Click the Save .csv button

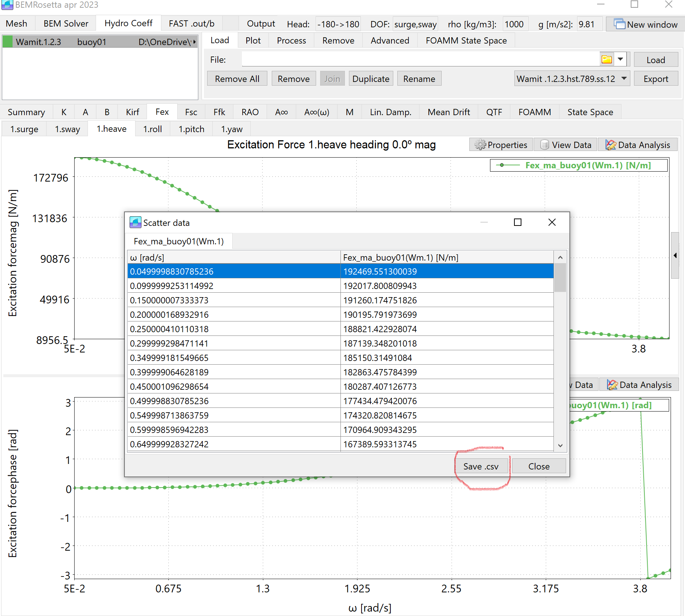click(481, 466)
